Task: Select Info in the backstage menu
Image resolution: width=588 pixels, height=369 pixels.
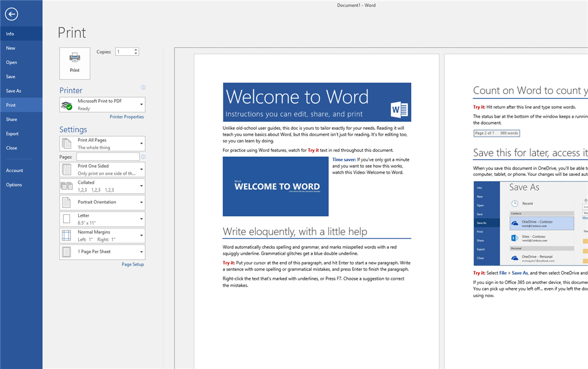Action: [x=21, y=34]
